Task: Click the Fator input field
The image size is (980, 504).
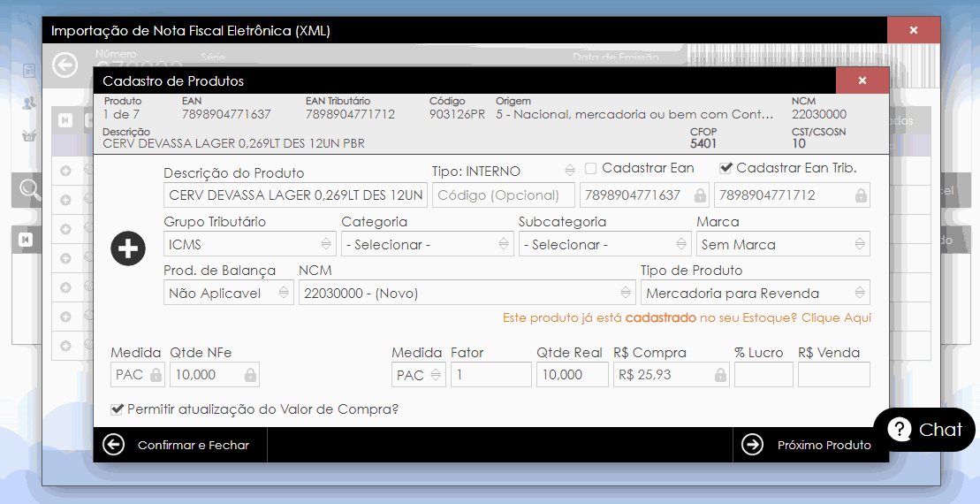Action: (x=491, y=375)
